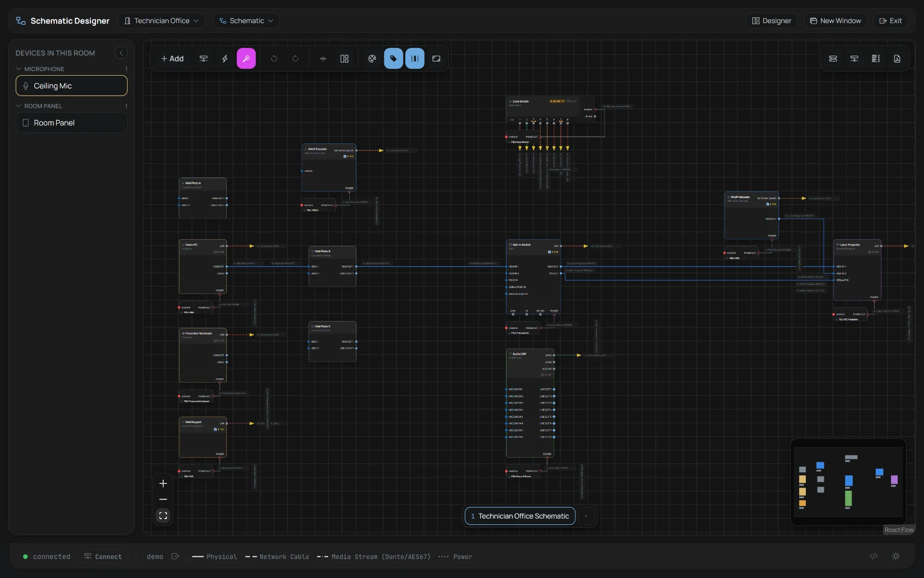Screen dimensions: 924x578
Task: Select the Audio DSP node
Action: pos(530,403)
